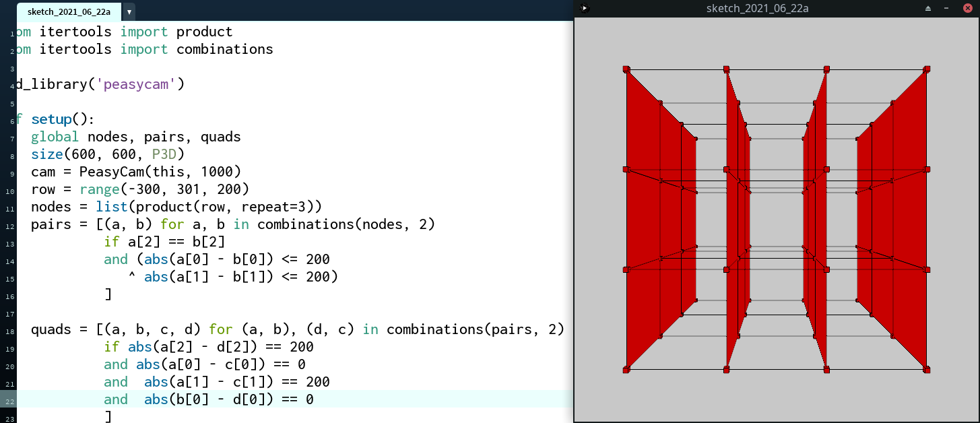Click line number 22 in the gutter
Image resolution: width=980 pixels, height=423 pixels.
pyautogui.click(x=11, y=401)
